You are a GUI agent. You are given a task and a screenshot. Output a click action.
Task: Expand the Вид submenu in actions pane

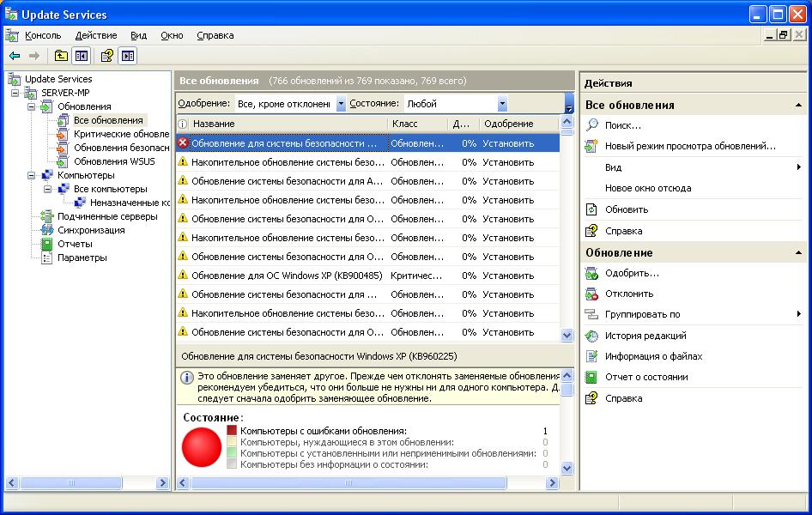pyautogui.click(x=798, y=167)
